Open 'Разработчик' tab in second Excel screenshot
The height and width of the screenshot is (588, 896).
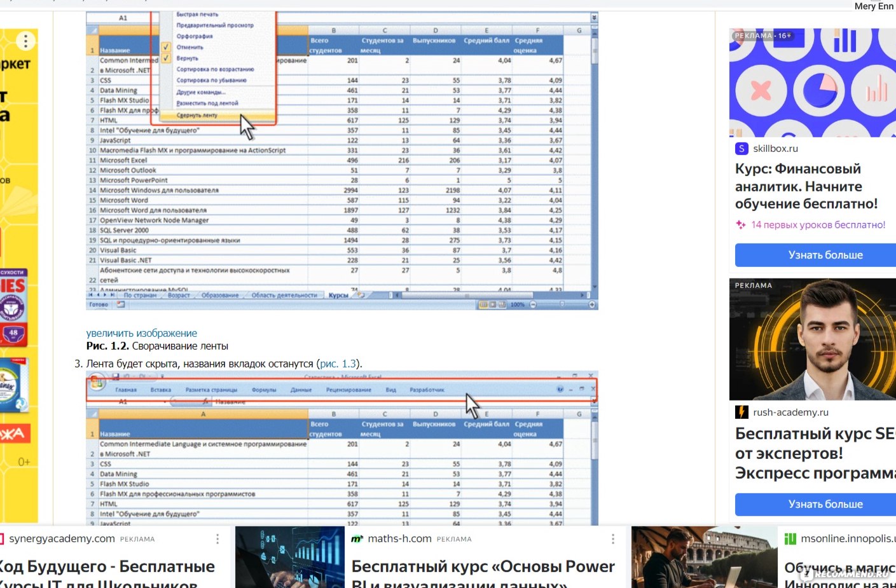tap(427, 390)
